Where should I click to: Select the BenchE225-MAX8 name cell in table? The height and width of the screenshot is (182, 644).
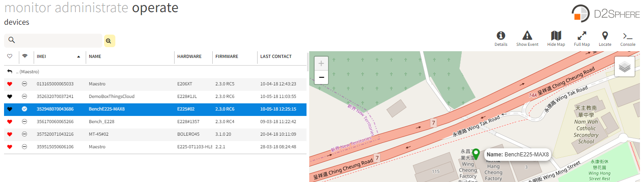[106, 109]
